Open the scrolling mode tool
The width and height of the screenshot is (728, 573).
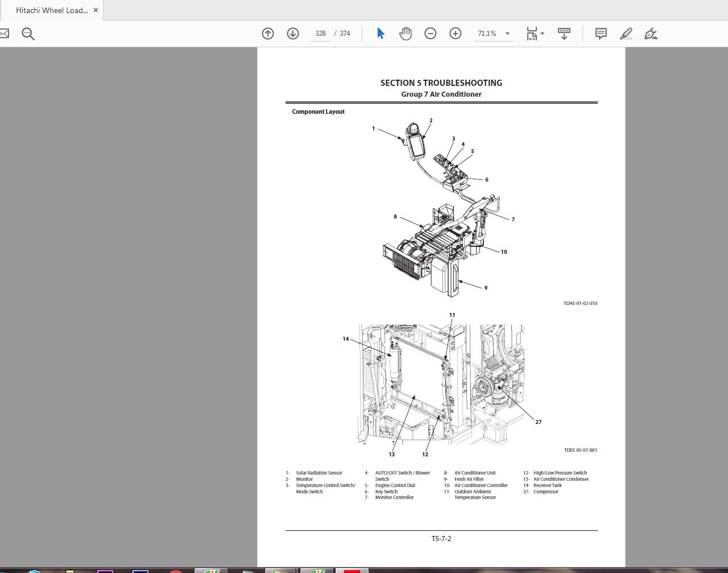564,34
